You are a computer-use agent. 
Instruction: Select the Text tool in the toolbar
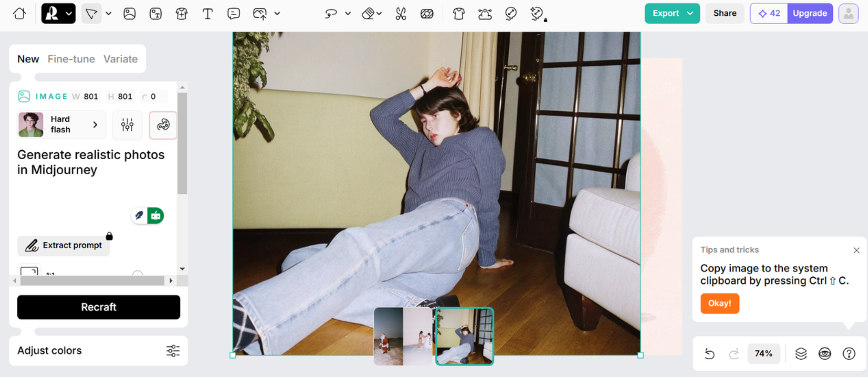point(208,14)
